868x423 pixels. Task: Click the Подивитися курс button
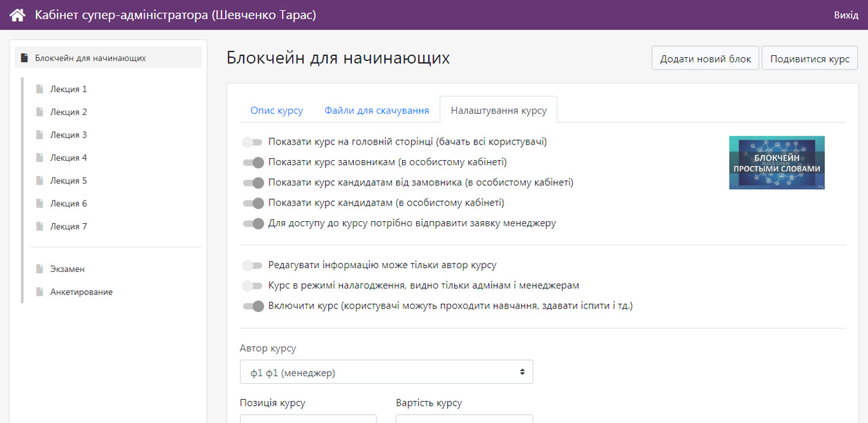click(x=809, y=59)
